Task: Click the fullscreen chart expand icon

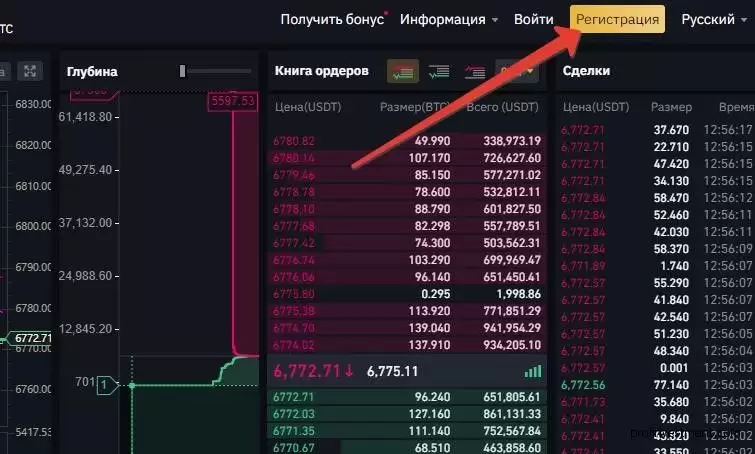Action: pos(30,71)
